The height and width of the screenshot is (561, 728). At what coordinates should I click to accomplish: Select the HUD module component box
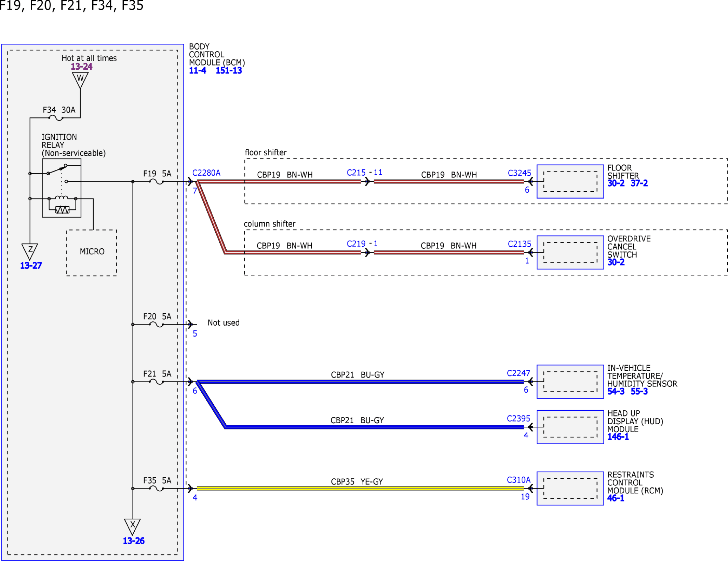[x=570, y=427]
